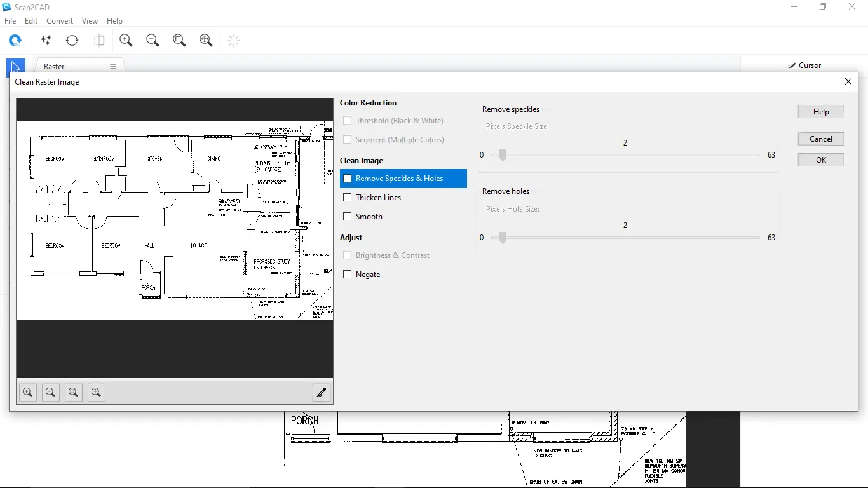Toggle the Smooth checkbox

coord(348,217)
